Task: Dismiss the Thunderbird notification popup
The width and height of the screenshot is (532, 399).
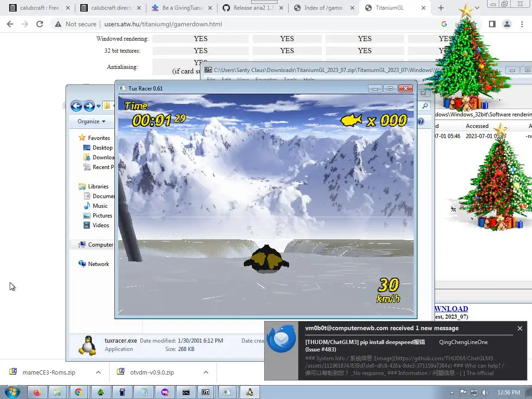Action: click(x=520, y=328)
